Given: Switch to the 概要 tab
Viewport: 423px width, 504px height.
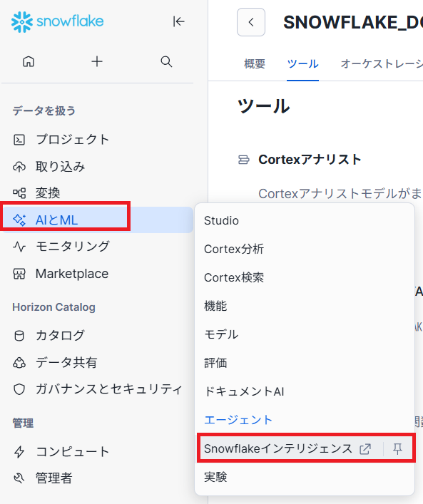Looking at the screenshot, I should pos(255,63).
